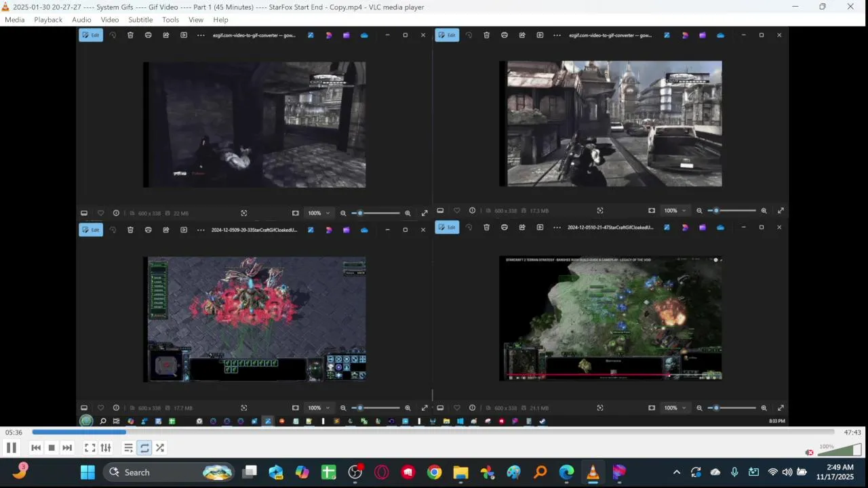Toggle VLC fullscreen mode

point(90,447)
